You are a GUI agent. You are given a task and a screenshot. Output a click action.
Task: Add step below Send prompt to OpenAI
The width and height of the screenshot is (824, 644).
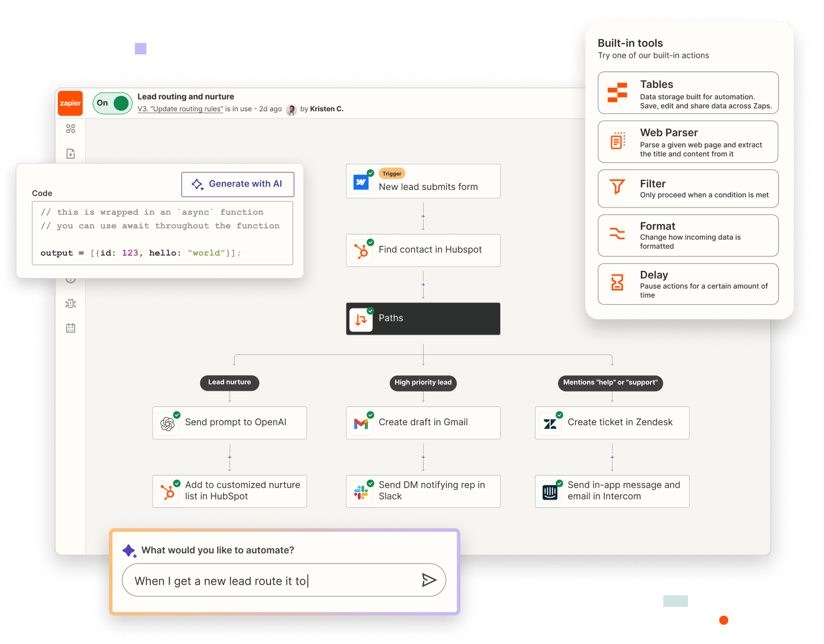[x=230, y=457]
